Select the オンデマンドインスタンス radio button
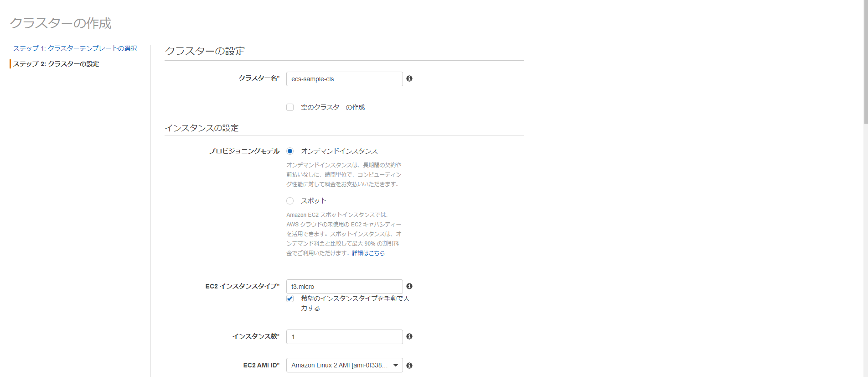The height and width of the screenshot is (377, 868). coord(290,151)
